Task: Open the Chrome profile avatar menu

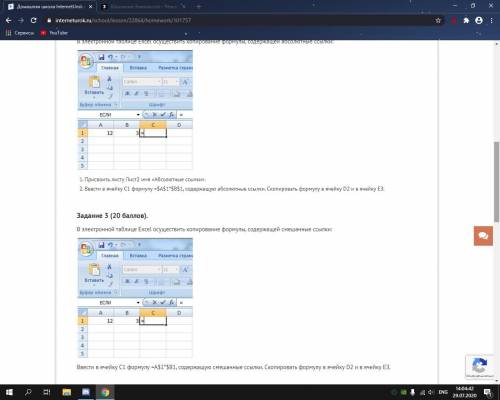Action: pos(479,21)
